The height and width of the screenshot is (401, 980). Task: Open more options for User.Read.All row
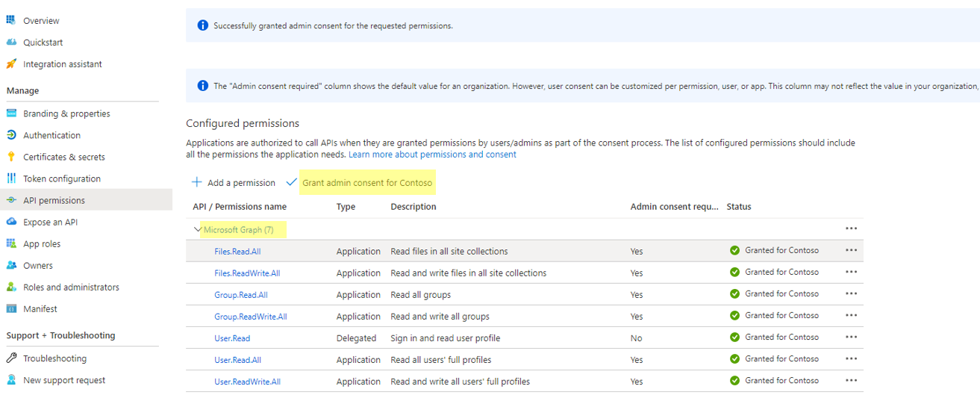[852, 358]
